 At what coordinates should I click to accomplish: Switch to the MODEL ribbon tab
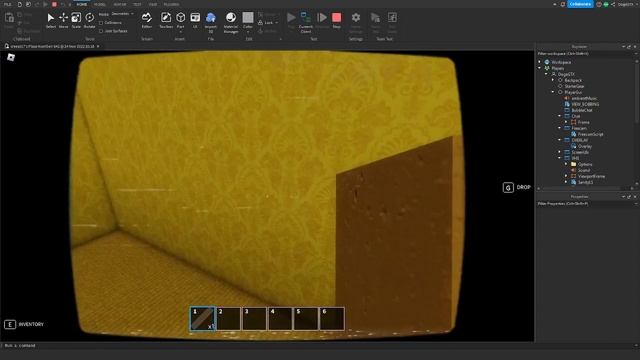click(100, 4)
